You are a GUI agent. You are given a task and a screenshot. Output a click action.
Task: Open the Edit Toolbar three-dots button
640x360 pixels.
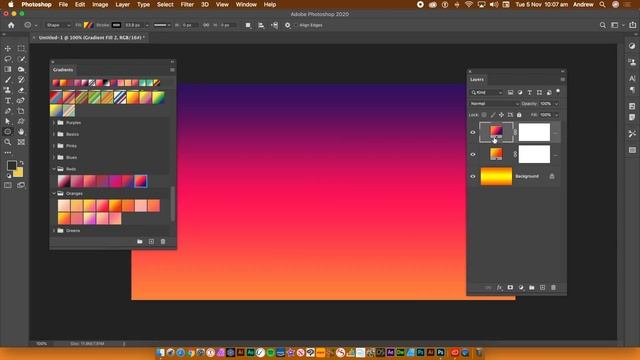click(8, 153)
